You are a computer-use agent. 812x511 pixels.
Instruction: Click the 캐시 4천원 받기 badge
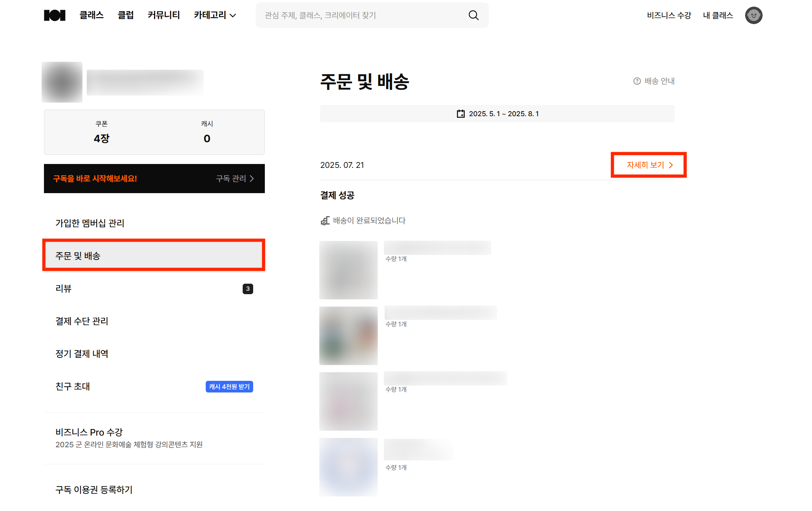(229, 387)
